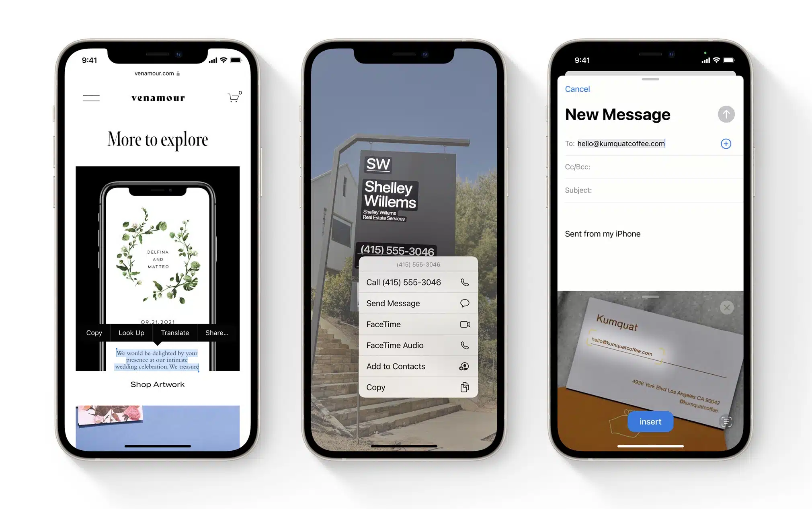Tap the add recipient plus button
The image size is (812, 509).
pos(726,144)
